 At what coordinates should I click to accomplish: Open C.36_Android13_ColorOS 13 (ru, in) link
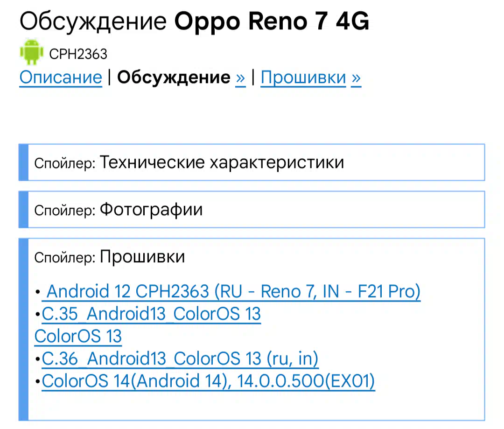pos(180,359)
